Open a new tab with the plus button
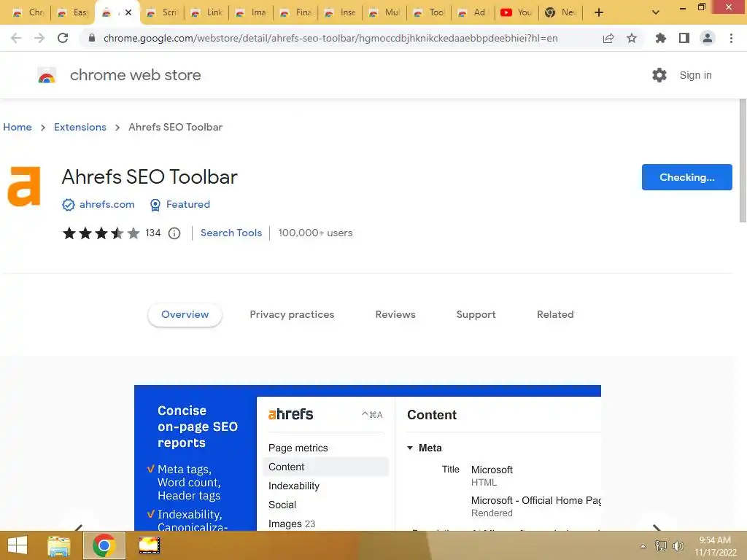The width and height of the screenshot is (747, 560). pos(599,12)
